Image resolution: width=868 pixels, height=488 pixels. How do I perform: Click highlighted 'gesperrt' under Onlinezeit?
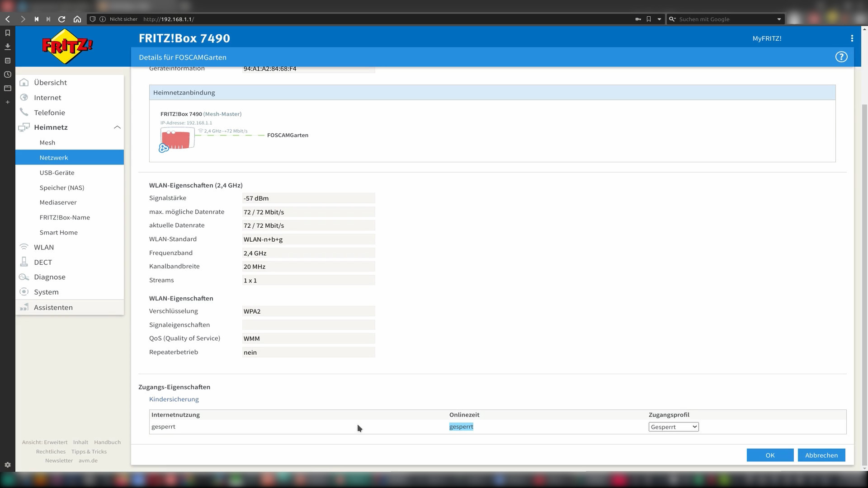(461, 427)
